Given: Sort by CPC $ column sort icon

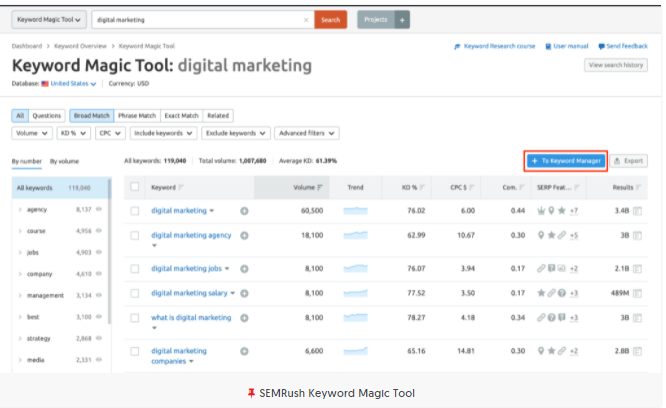Looking at the screenshot, I should coord(471,187).
